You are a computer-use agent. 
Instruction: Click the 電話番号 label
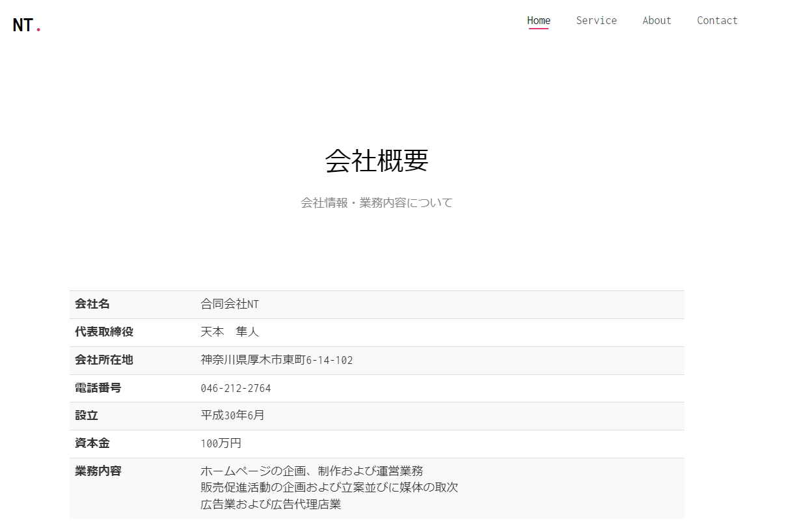coord(98,388)
